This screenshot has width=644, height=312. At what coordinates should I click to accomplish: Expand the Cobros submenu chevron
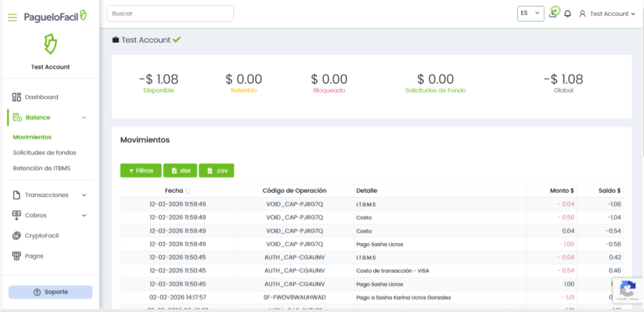pyautogui.click(x=84, y=215)
